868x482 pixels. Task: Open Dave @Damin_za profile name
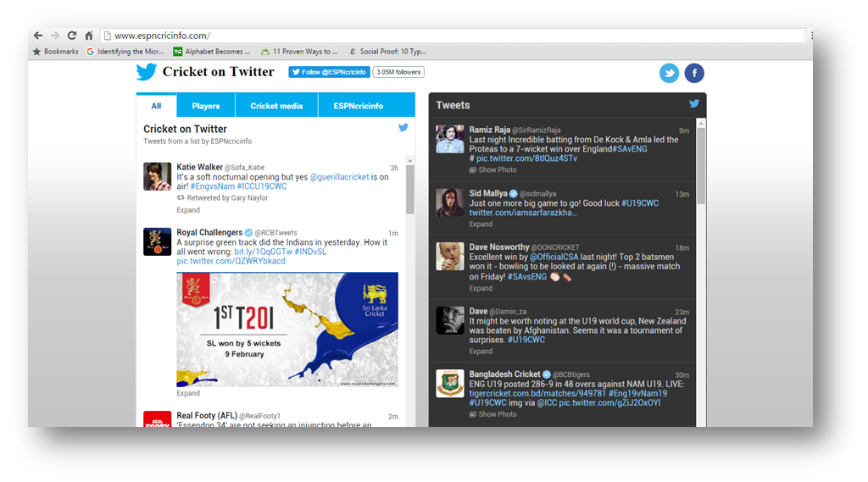click(478, 312)
